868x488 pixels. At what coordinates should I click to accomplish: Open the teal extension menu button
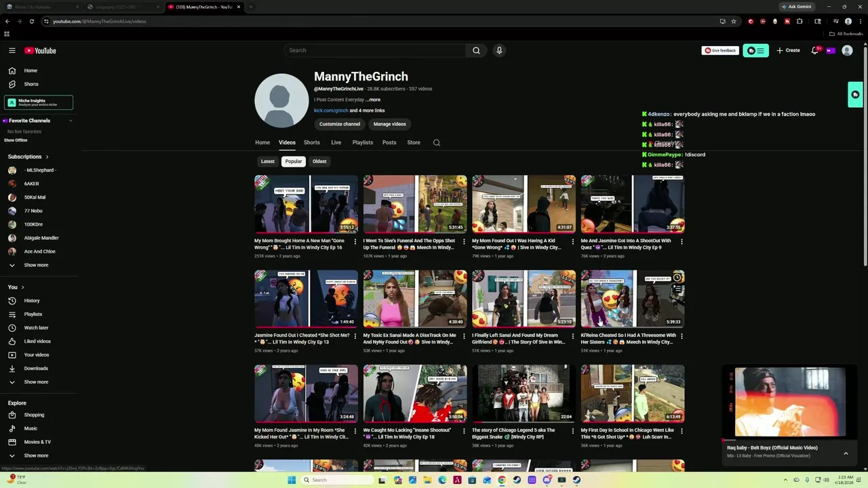tap(755, 50)
